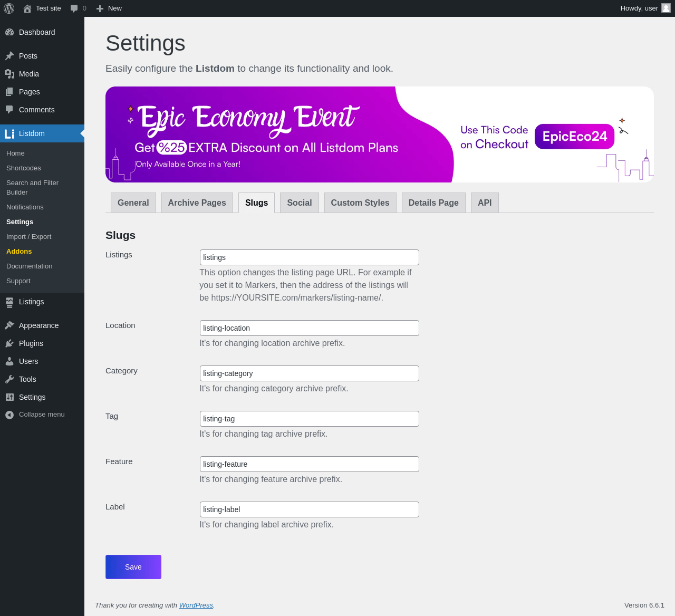Click the Version 6.6.1 footer text
The width and height of the screenshot is (675, 616).
(644, 605)
